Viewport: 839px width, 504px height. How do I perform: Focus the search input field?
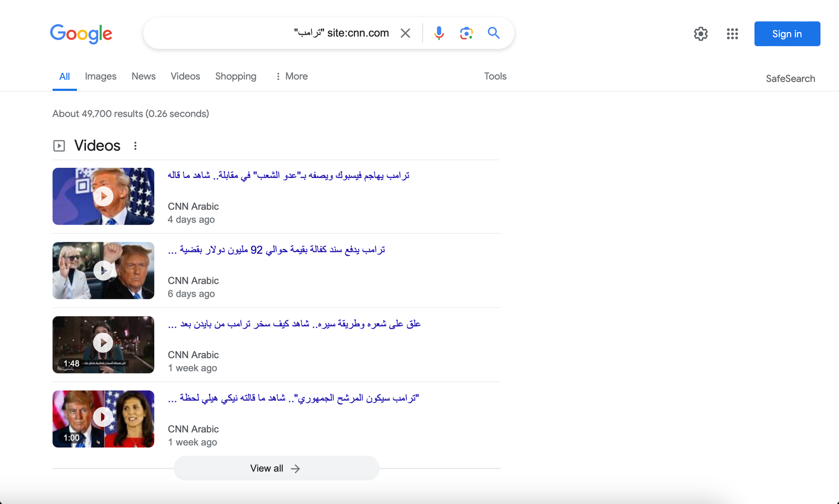pos(220,34)
